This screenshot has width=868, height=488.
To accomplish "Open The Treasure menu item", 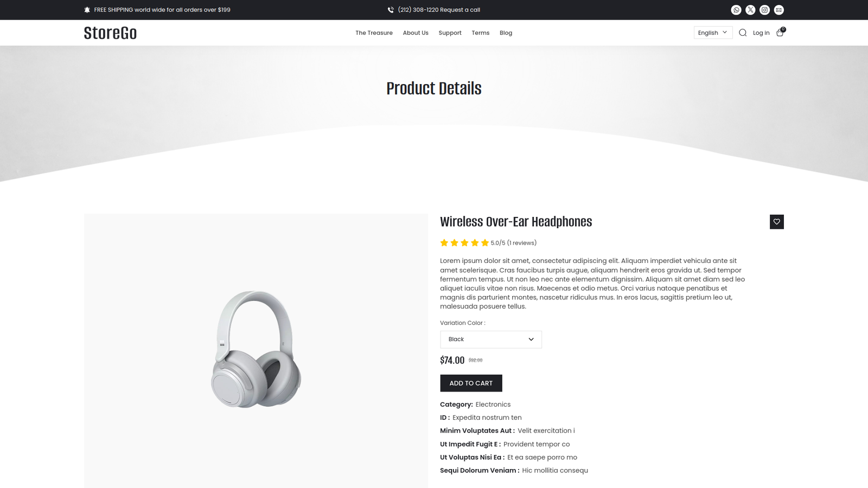I will click(374, 33).
